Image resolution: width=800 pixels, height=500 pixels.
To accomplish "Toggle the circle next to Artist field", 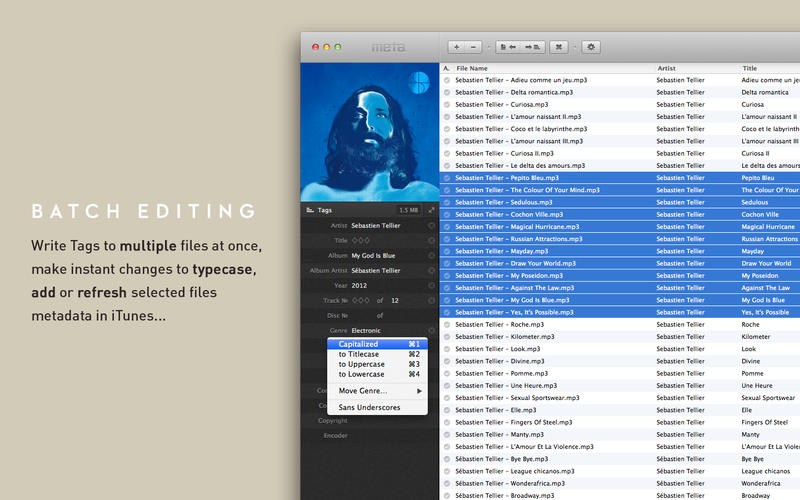I will [x=431, y=227].
